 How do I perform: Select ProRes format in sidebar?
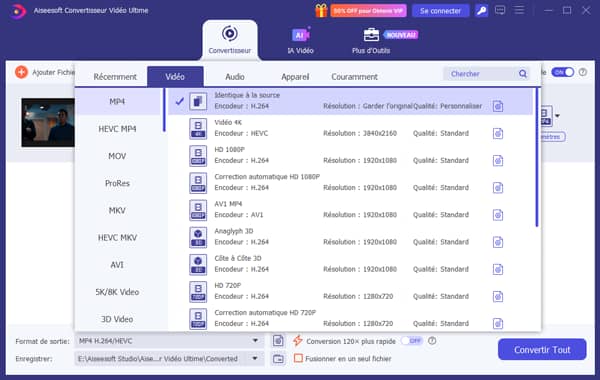[x=117, y=183]
